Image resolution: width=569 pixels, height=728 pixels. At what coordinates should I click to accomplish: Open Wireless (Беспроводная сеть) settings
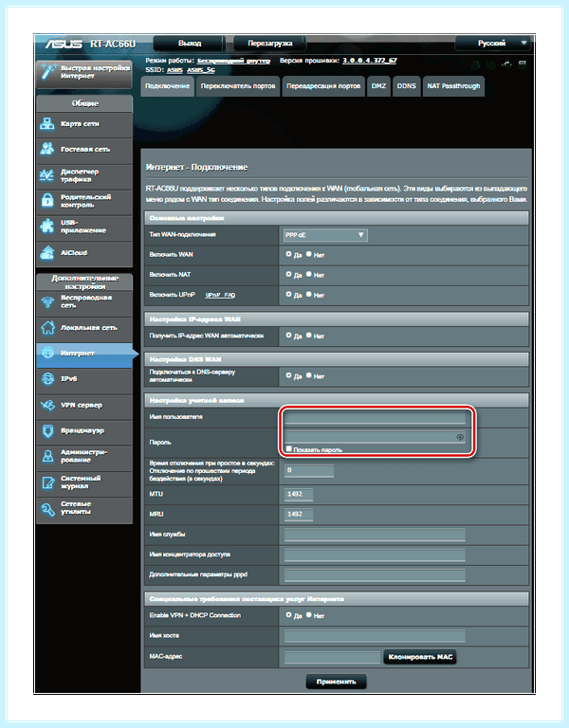pos(84,302)
